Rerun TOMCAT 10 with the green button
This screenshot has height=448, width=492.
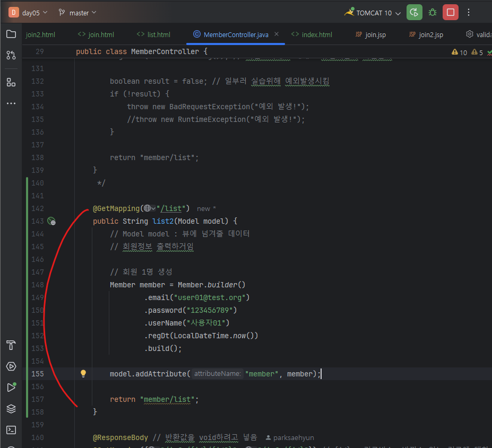point(414,12)
